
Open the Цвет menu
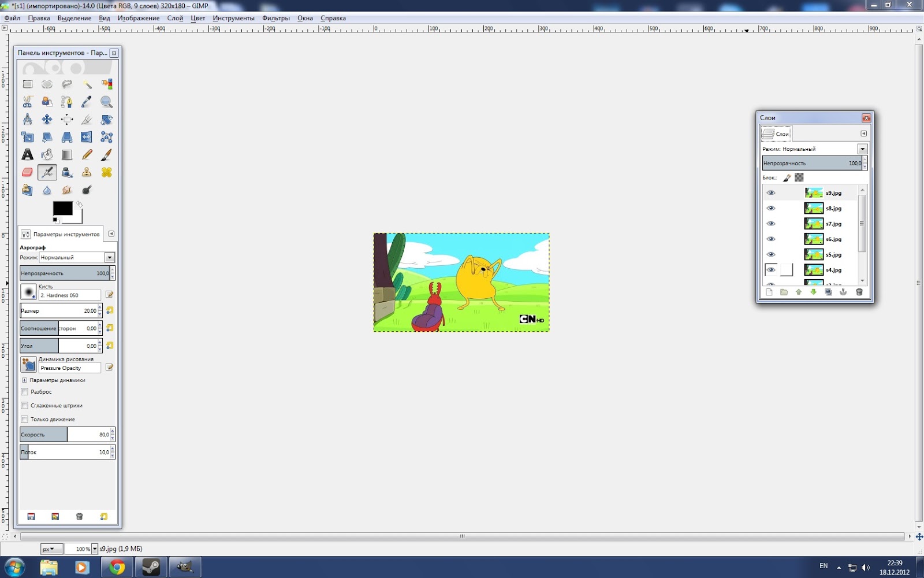tap(198, 18)
